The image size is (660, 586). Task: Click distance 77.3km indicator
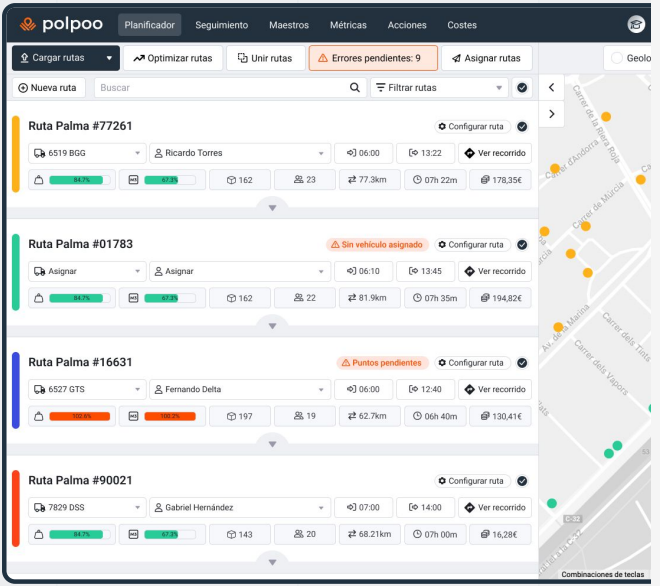(x=370, y=180)
